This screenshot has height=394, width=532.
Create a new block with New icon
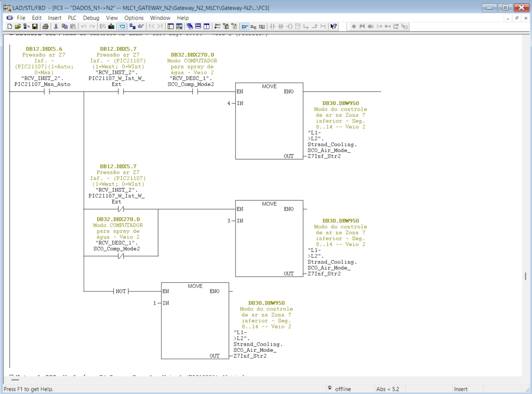(10, 27)
